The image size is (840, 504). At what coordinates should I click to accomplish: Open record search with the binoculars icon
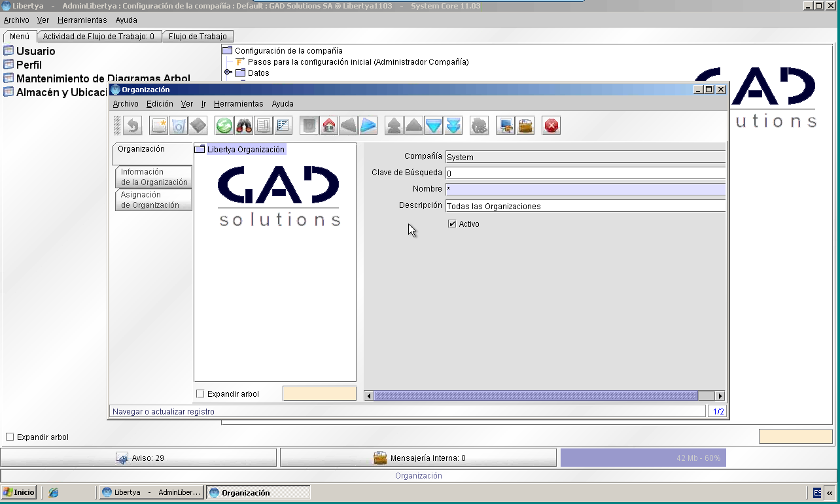coord(244,125)
